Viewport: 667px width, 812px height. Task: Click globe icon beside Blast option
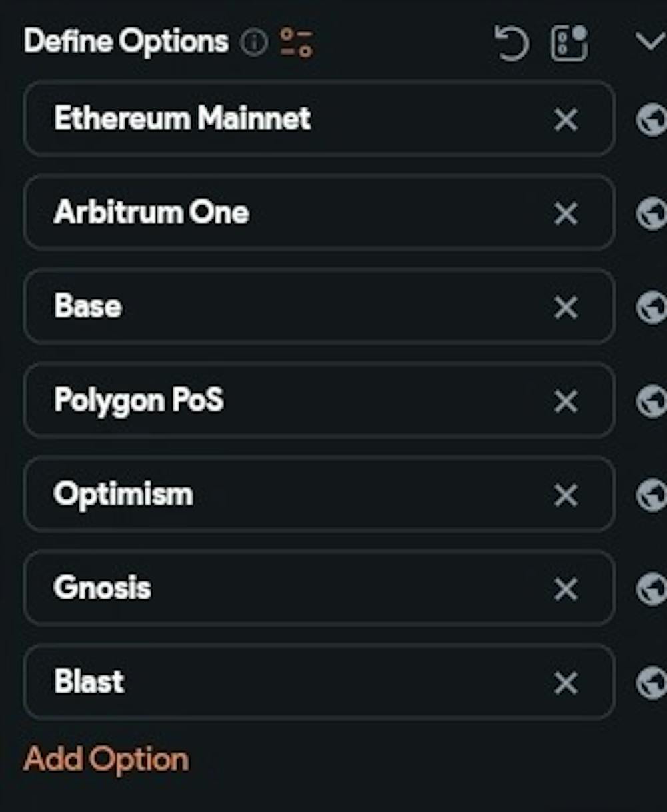[x=651, y=684]
